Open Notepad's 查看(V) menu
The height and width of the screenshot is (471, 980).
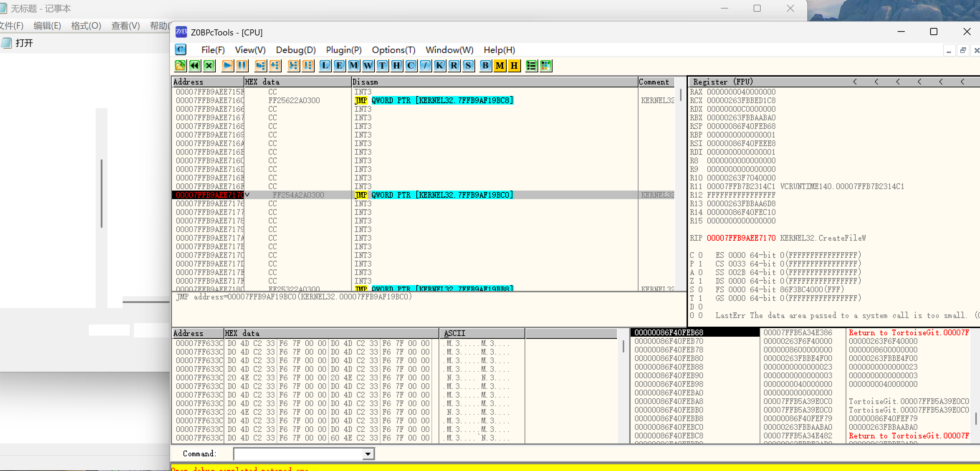pos(125,25)
